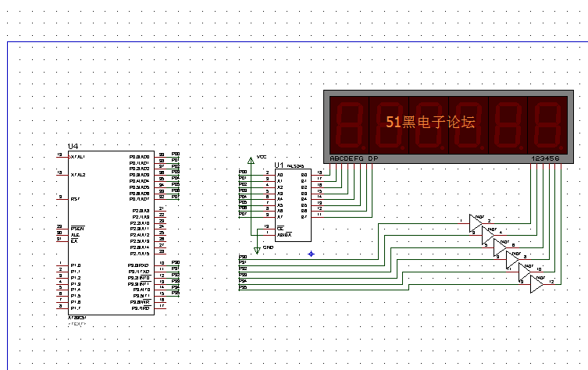Image resolution: width=588 pixels, height=370 pixels.
Task: Click the P07 net terminal left of U1
Action: click(243, 215)
